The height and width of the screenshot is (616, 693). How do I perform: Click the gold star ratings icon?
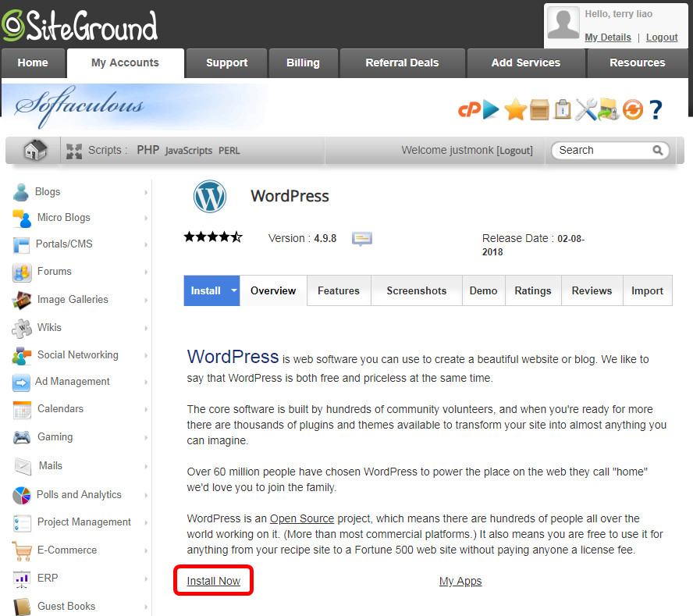coord(515,109)
